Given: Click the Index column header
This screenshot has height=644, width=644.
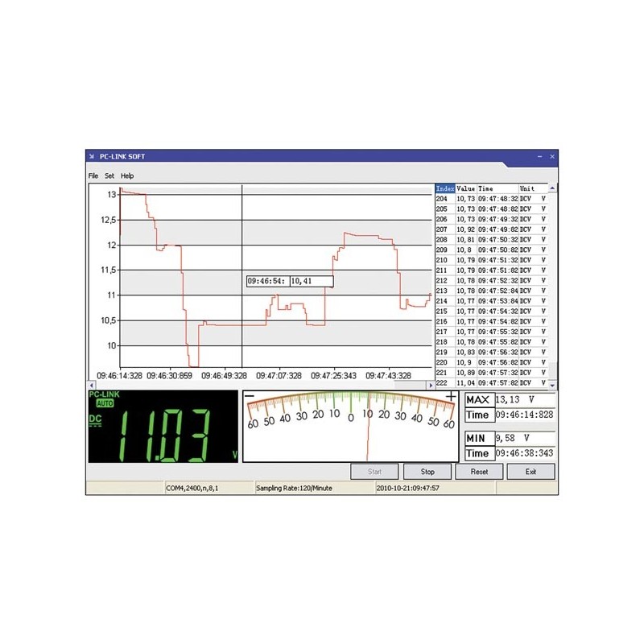Looking at the screenshot, I should [x=445, y=188].
